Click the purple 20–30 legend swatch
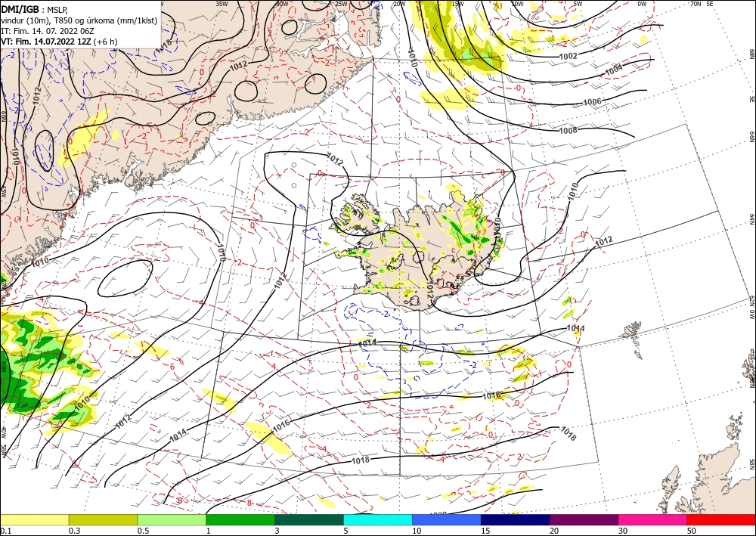Image resolution: width=756 pixels, height=536 pixels. (584, 519)
